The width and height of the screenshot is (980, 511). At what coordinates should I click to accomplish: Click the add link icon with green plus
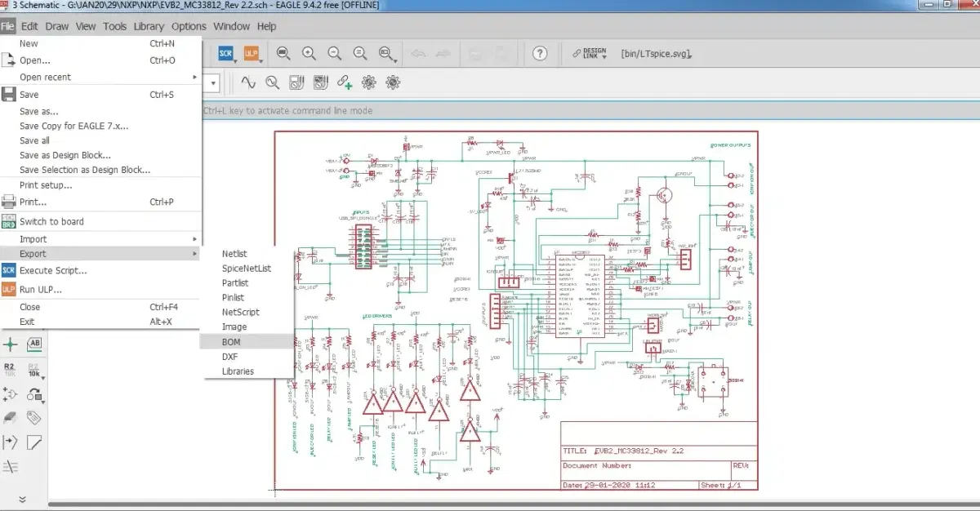(x=345, y=82)
